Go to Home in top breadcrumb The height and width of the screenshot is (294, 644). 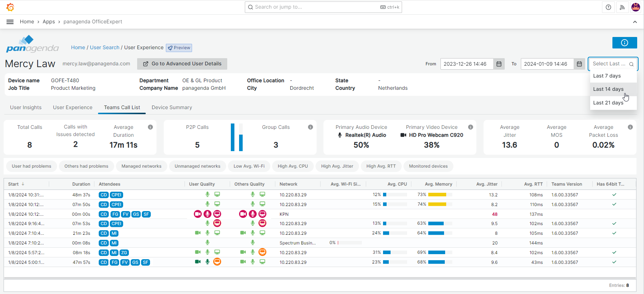(27, 22)
